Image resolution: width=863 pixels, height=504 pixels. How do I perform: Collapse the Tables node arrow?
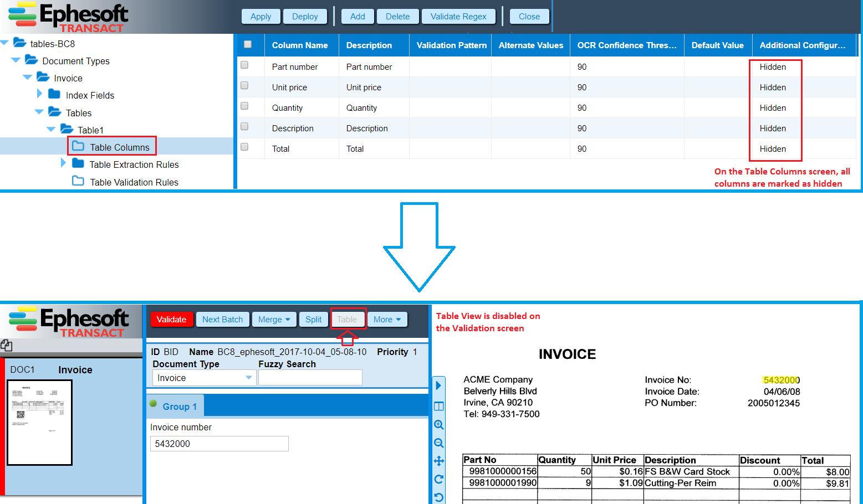[39, 112]
